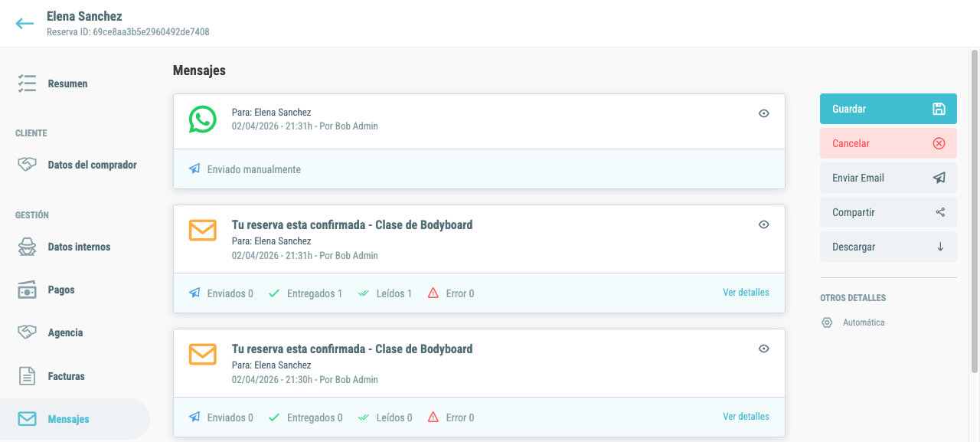The image size is (980, 442).
Task: Click the spy icon next to Datos internos
Action: (x=27, y=247)
